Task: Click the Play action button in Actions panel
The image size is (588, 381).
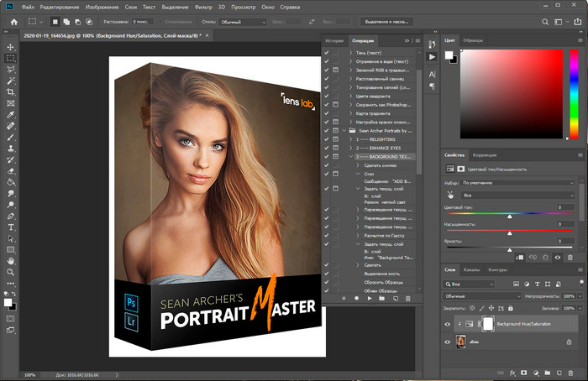Action: [368, 298]
